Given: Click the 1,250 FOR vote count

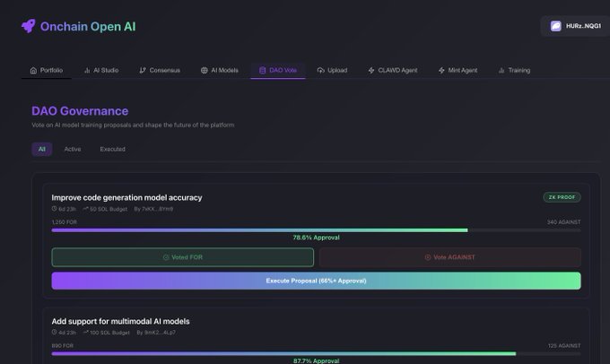Looking at the screenshot, I should click(65, 222).
